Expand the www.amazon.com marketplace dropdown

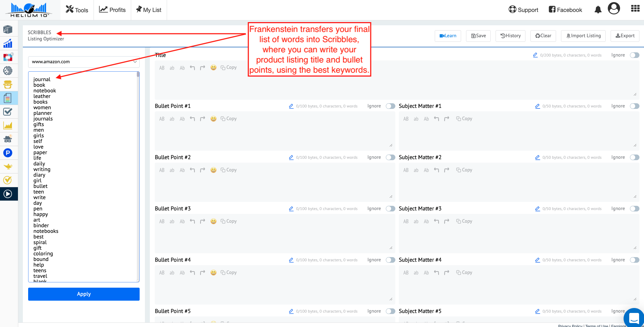84,62
